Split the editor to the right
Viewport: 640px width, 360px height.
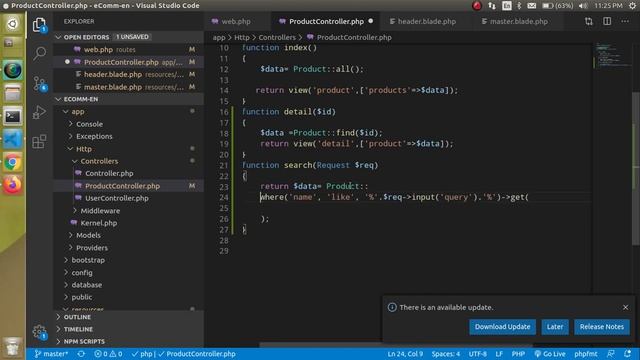point(607,21)
